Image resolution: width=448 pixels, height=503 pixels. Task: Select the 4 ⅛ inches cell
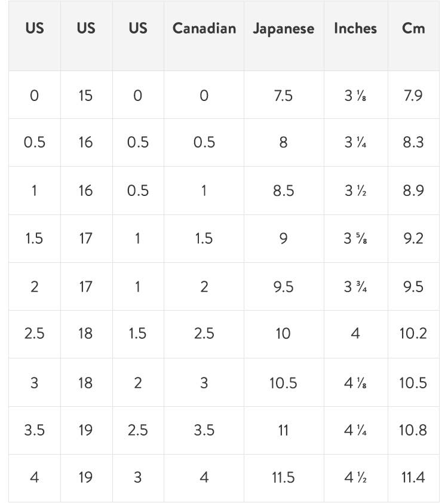[x=355, y=382]
